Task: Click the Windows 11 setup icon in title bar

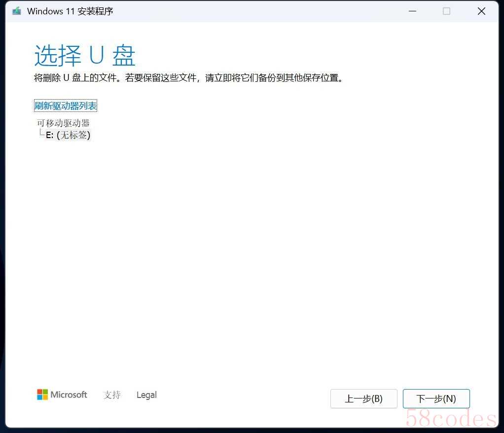Action: coord(17,11)
